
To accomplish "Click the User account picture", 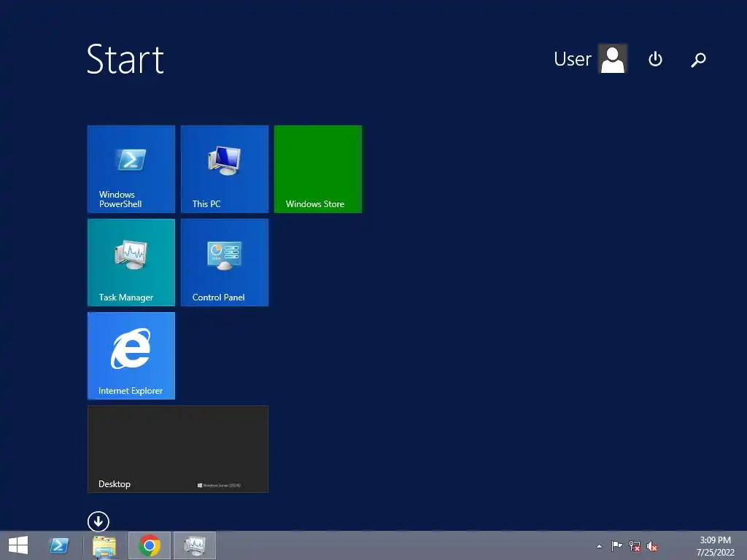I will (612, 58).
